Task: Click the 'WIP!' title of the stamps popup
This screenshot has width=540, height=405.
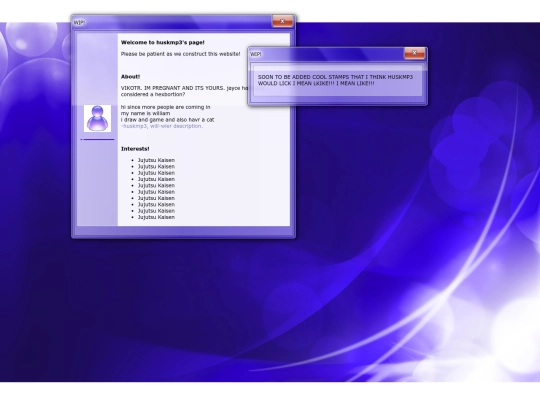Action: 256,54
